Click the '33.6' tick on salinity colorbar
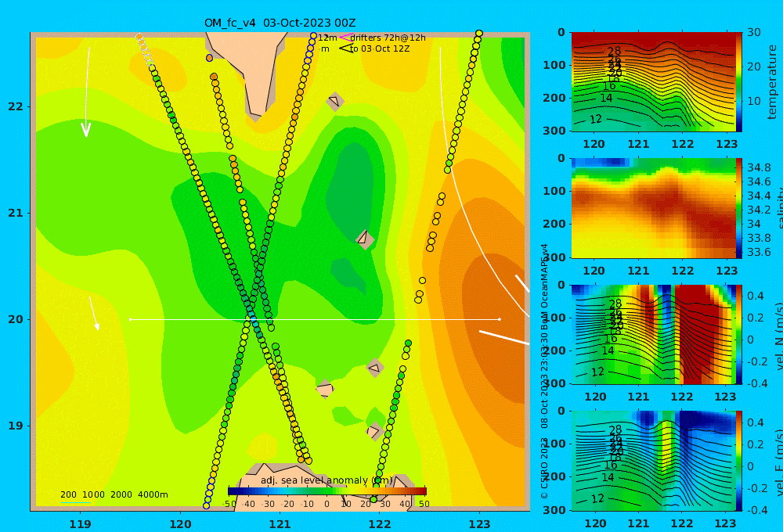Viewport: 783px width, 532px height. (x=759, y=252)
